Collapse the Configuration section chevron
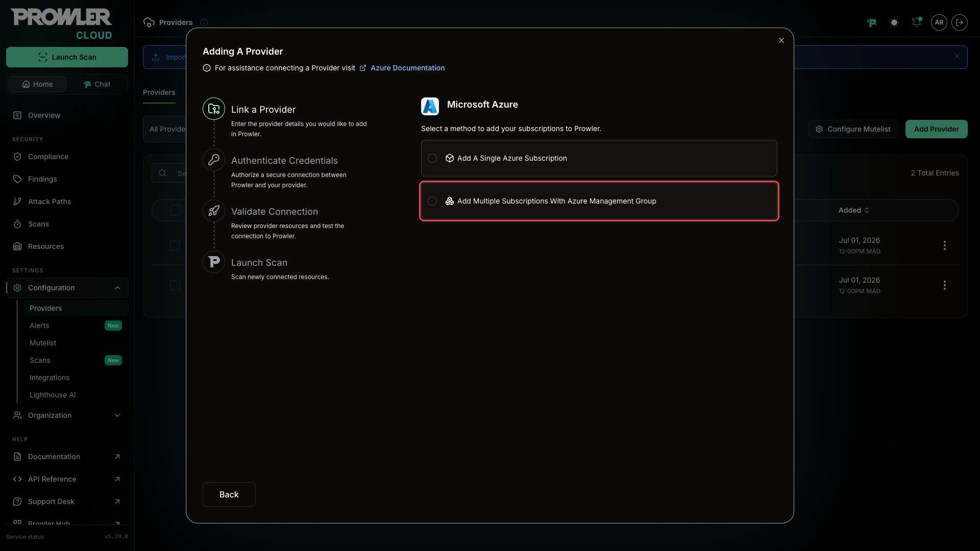Viewport: 980px width, 551px height. tap(117, 288)
